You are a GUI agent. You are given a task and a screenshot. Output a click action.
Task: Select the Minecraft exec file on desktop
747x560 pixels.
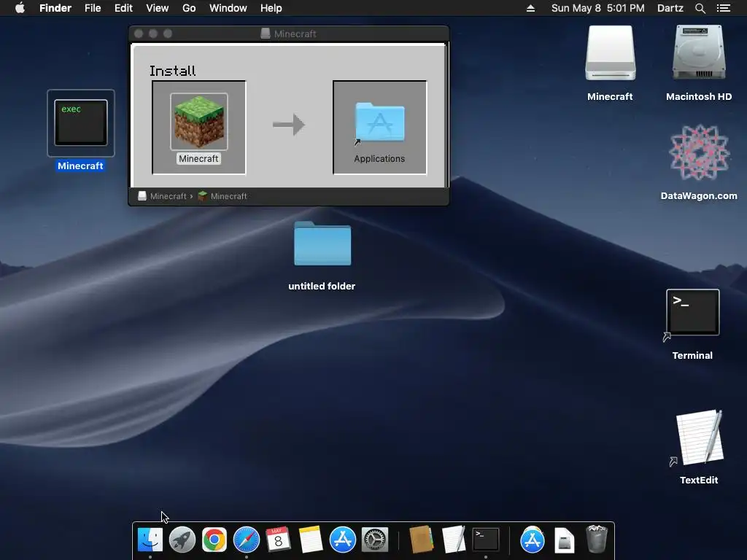[81, 122]
